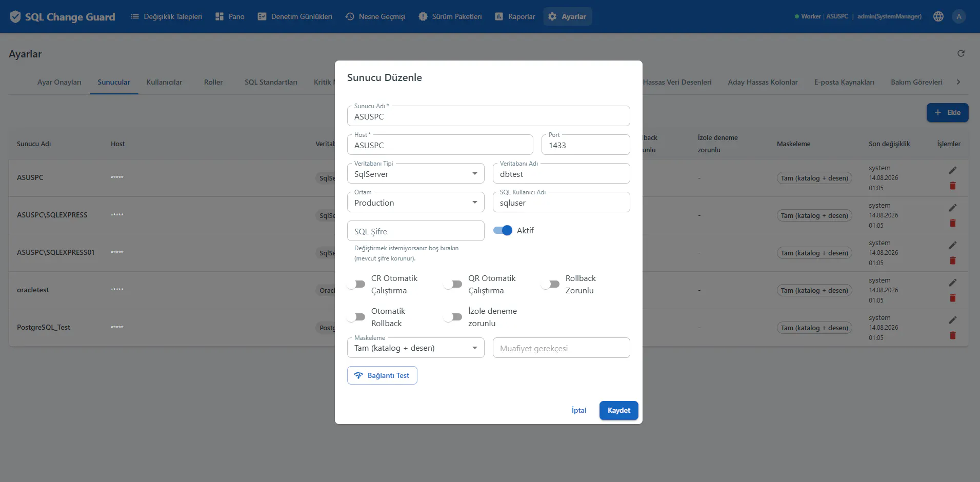
Task: Toggle Otomatik Rollback switch
Action: pyautogui.click(x=356, y=317)
